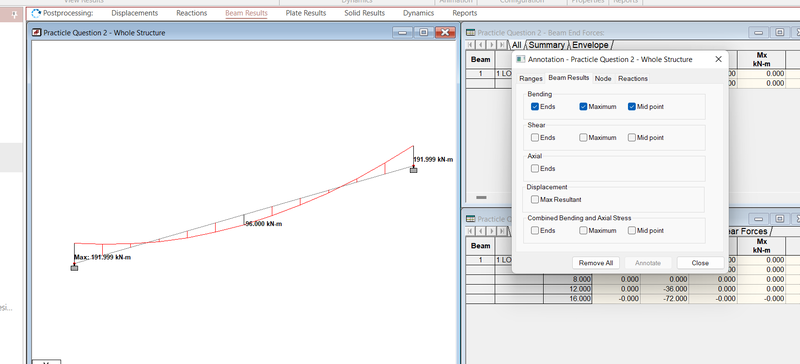Click the Remove All button
This screenshot has width=800, height=364.
(596, 263)
